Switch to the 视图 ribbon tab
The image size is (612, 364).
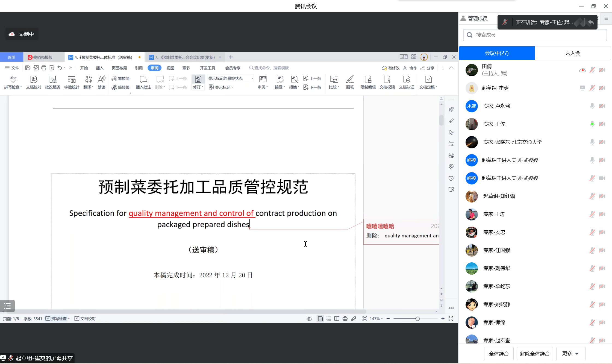pyautogui.click(x=170, y=68)
